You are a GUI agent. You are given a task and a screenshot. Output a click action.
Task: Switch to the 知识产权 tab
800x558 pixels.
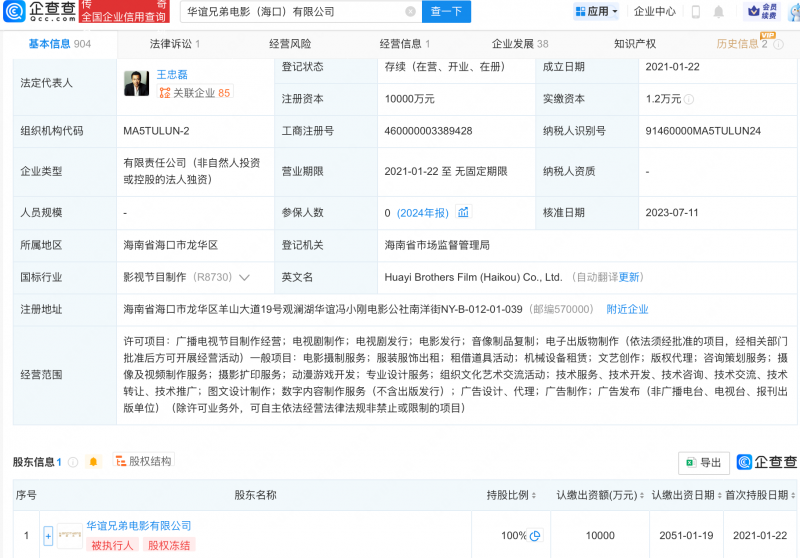pyautogui.click(x=635, y=44)
